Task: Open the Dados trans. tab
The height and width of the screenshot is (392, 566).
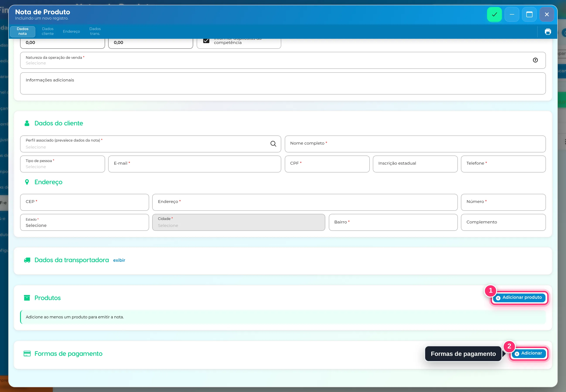Action: (95, 31)
